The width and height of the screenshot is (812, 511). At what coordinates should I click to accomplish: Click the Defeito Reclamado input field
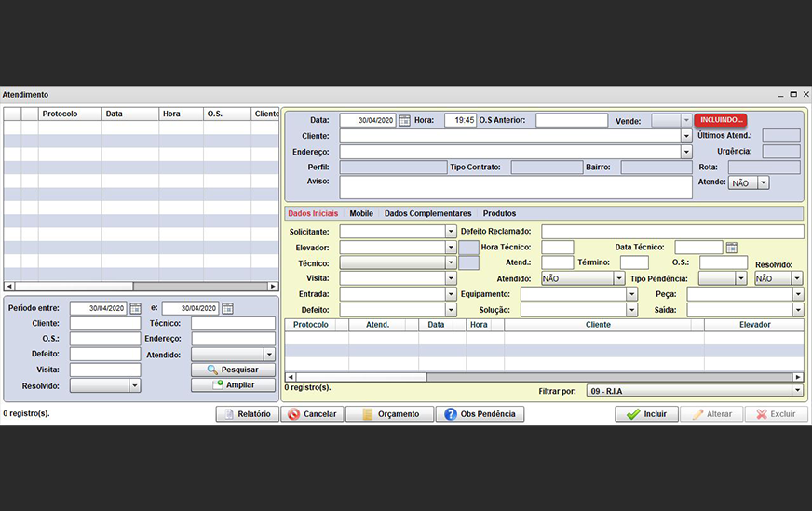click(672, 232)
